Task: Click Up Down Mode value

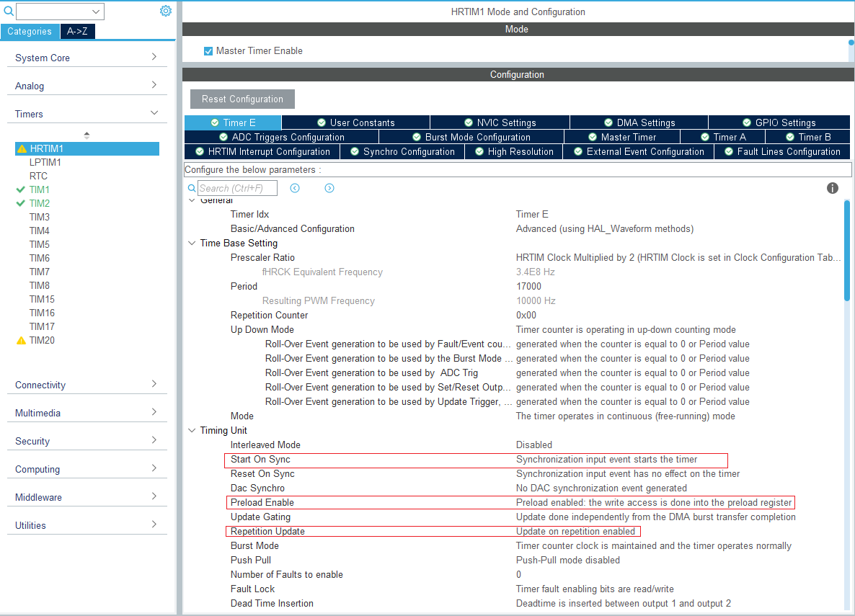Action: pos(626,330)
